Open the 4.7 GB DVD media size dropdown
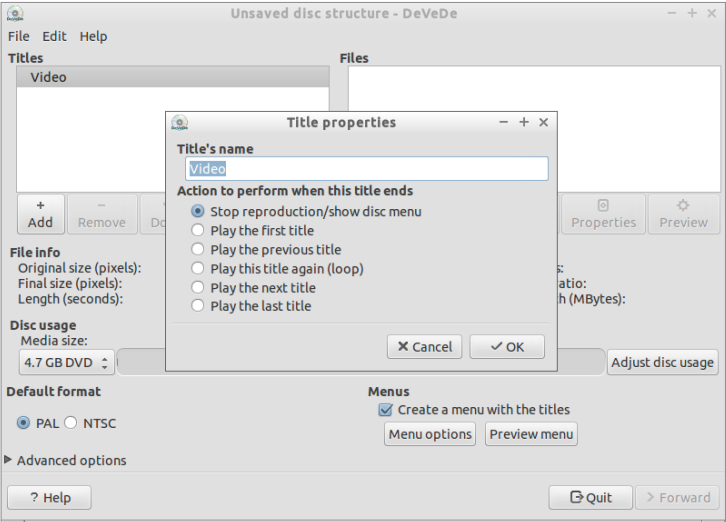The image size is (726, 522). [67, 362]
